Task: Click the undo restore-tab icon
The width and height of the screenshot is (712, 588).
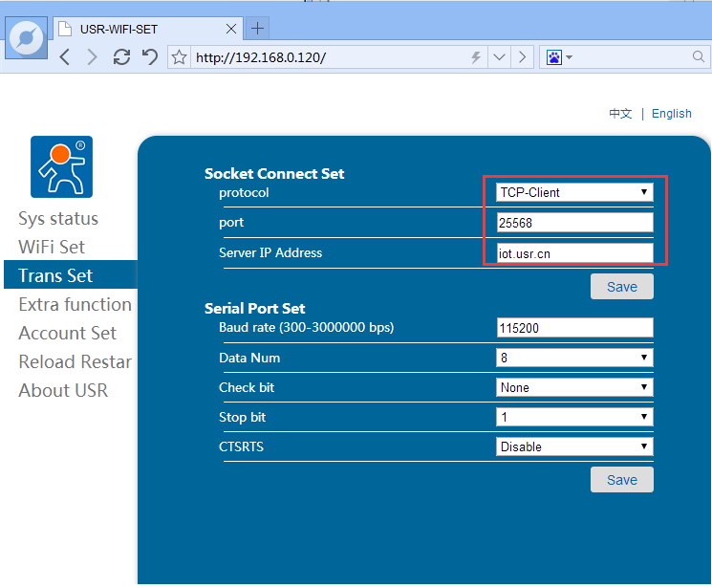Action: [150, 57]
